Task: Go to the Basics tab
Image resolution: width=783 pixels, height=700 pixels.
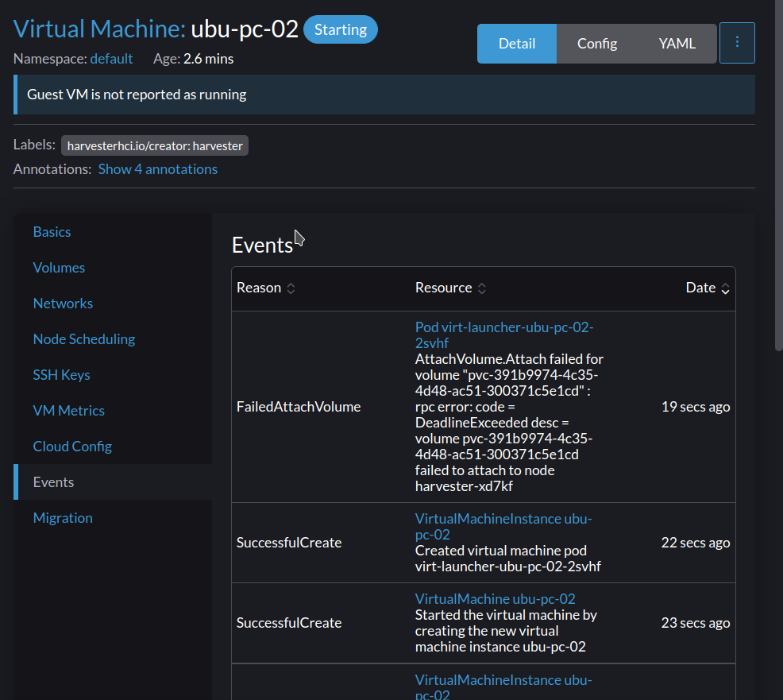Action: pos(52,232)
